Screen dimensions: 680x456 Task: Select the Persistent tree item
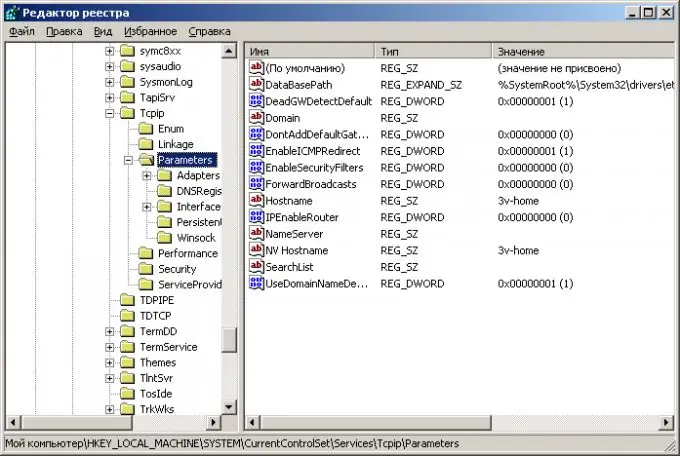pyautogui.click(x=199, y=222)
